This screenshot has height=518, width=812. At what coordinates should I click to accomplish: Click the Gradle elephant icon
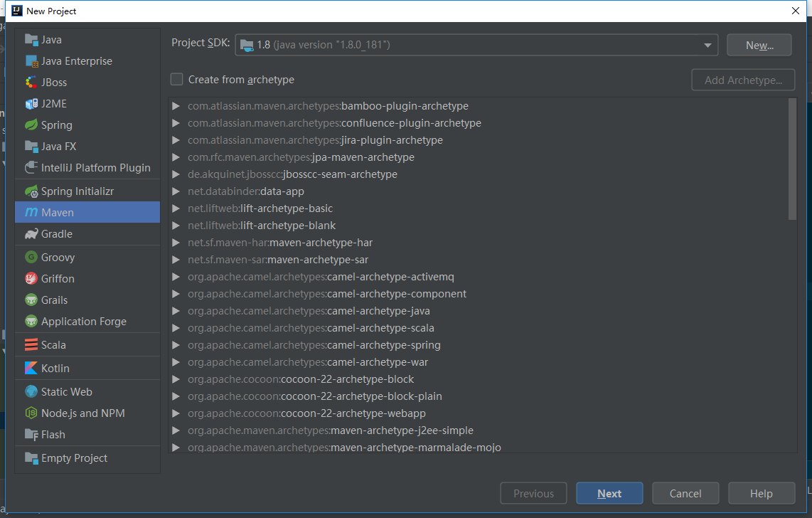31,234
